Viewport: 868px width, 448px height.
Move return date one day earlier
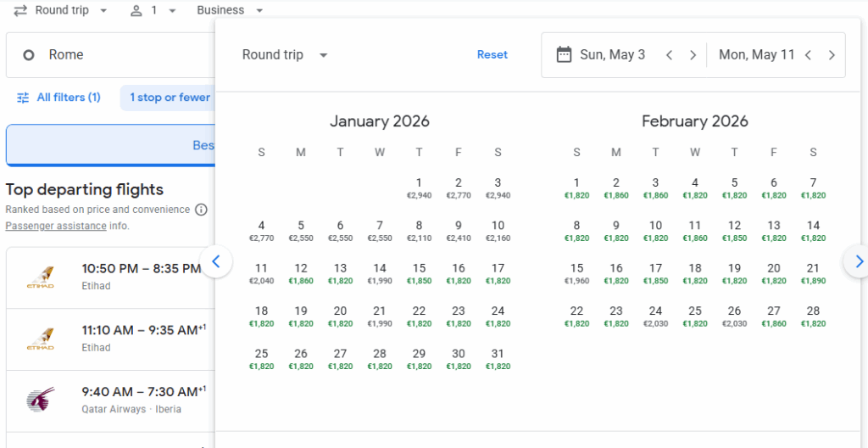click(808, 55)
